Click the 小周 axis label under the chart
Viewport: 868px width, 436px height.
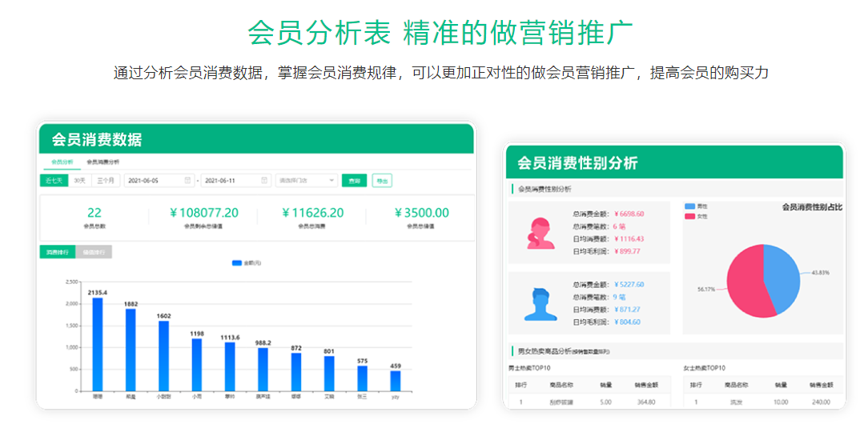coord(197,398)
